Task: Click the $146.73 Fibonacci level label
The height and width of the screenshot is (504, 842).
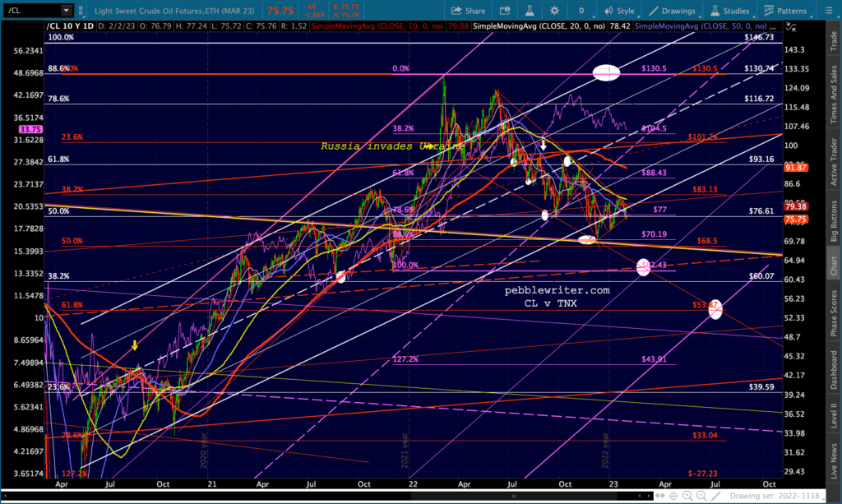Action: [x=759, y=37]
